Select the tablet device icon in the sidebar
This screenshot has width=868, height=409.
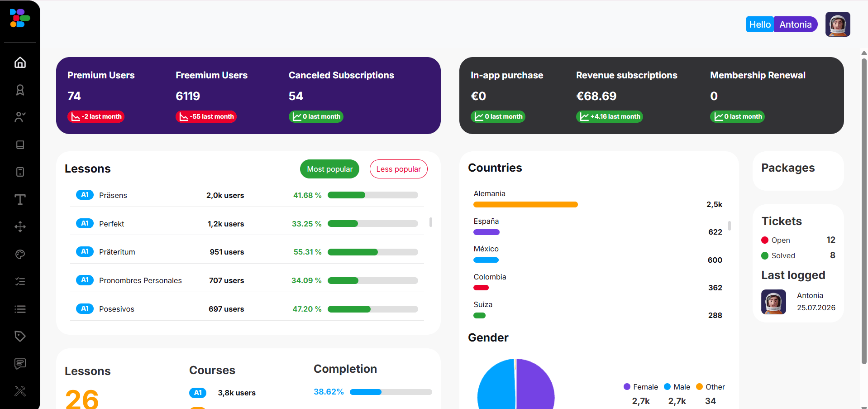(20, 172)
